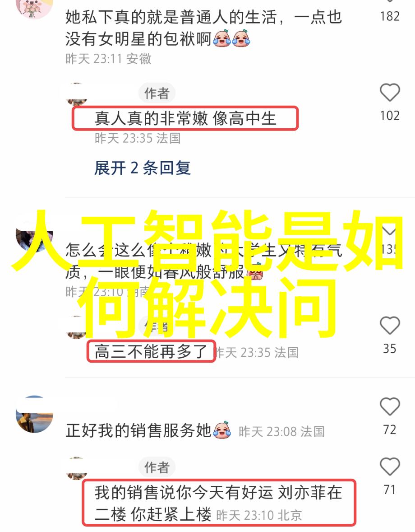Expand 展开 2 条回复 replies

point(143,168)
